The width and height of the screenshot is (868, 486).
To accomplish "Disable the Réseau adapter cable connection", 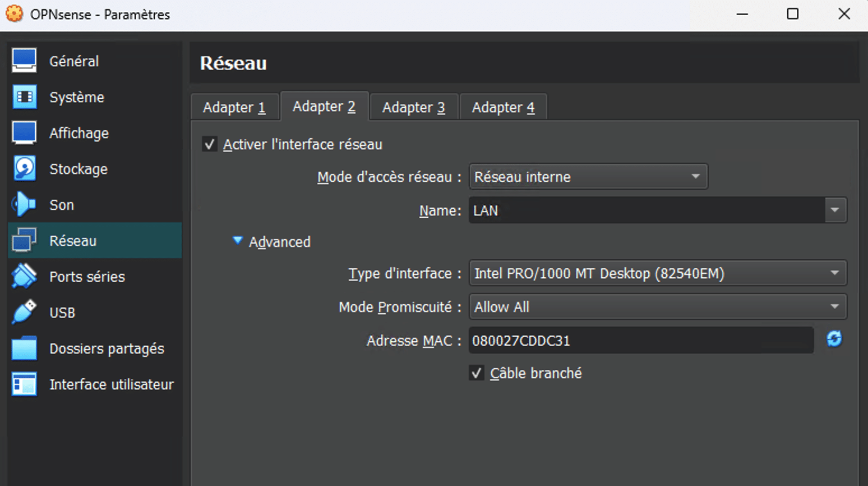I will (x=477, y=373).
